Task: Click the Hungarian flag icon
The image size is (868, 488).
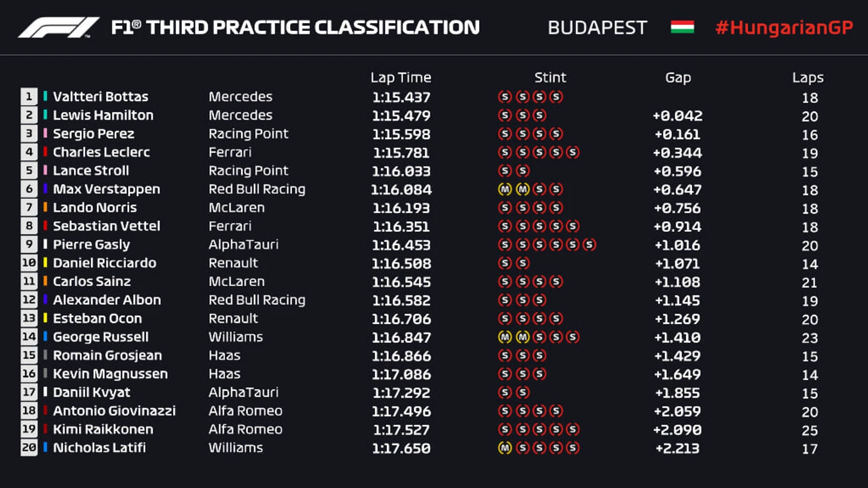Action: click(682, 27)
